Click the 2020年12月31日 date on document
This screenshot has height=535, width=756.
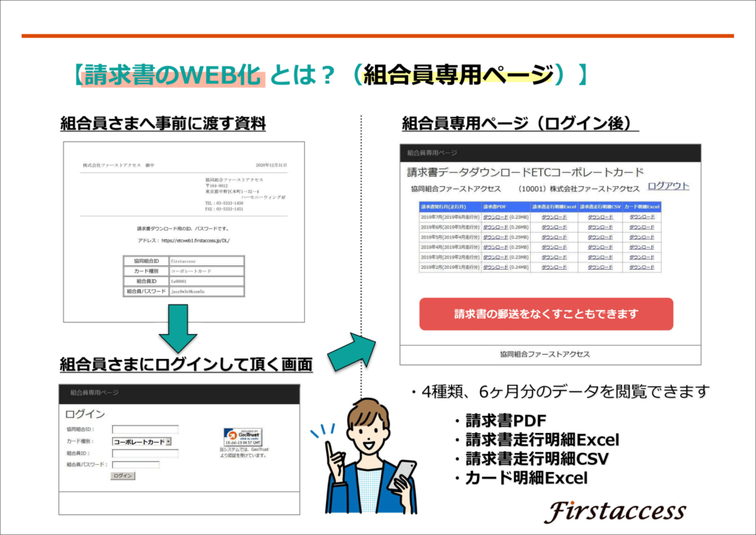coord(272,166)
